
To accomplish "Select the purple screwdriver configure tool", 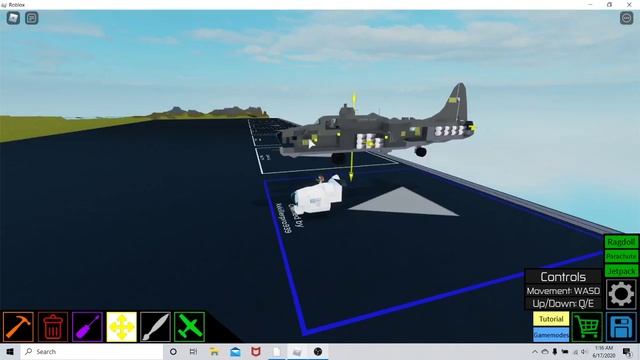I will (87, 327).
